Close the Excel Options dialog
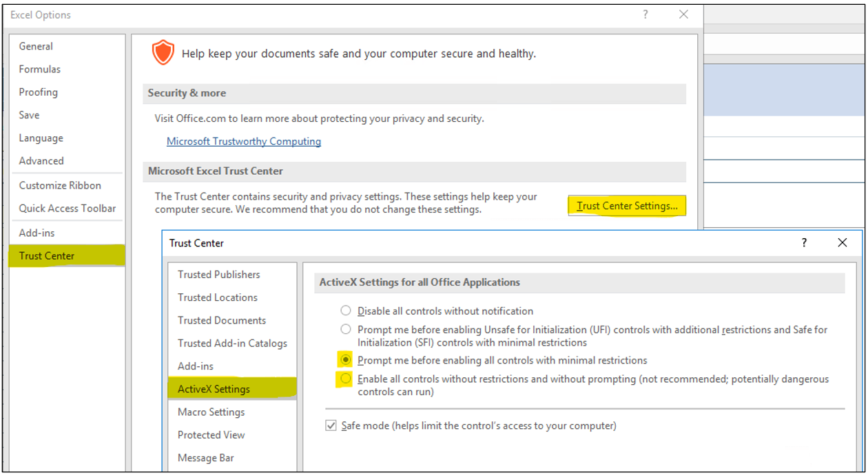The image size is (868, 475). pyautogui.click(x=683, y=14)
